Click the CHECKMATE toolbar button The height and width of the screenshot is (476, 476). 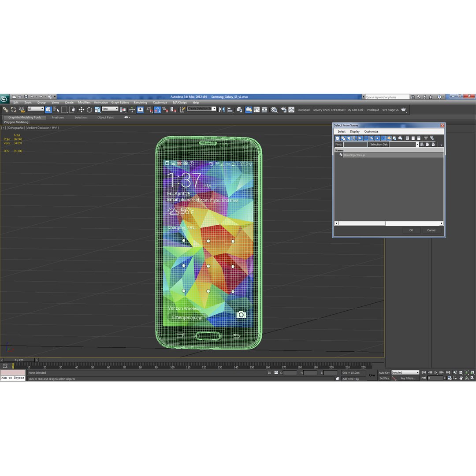338,110
